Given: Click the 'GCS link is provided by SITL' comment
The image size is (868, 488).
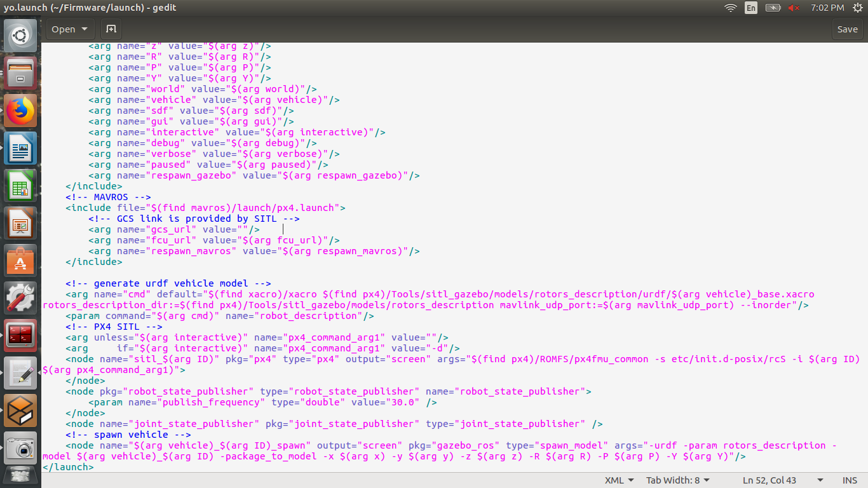Looking at the screenshot, I should pyautogui.click(x=194, y=219).
